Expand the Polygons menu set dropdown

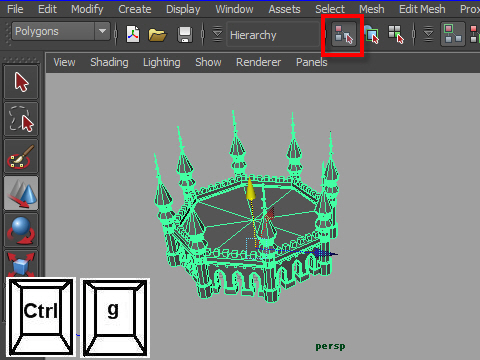click(x=102, y=31)
